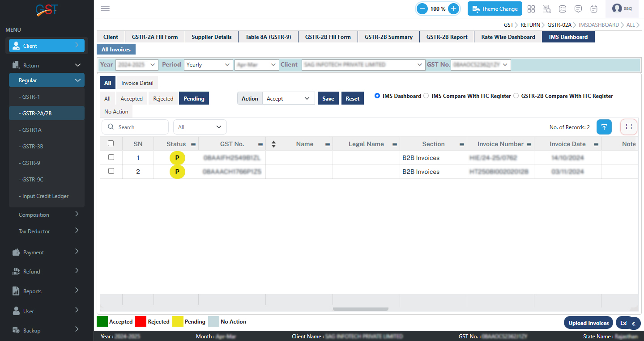The height and width of the screenshot is (341, 644).
Task: Switch to the GSTR-2B Summary tab
Action: point(388,37)
